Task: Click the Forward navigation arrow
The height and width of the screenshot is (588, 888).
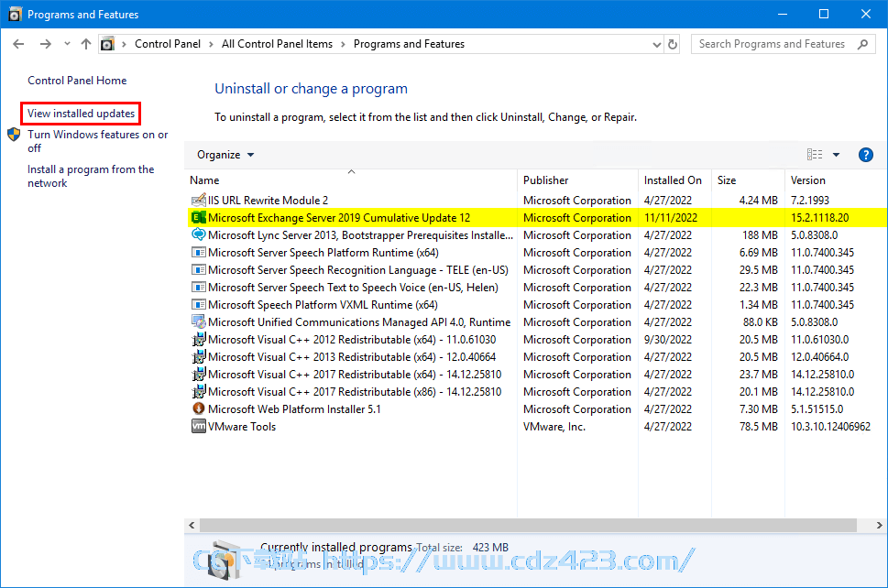Action: [45, 44]
